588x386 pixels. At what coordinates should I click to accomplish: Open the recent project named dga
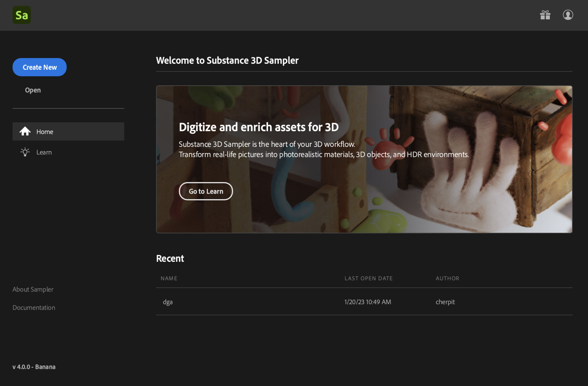168,302
